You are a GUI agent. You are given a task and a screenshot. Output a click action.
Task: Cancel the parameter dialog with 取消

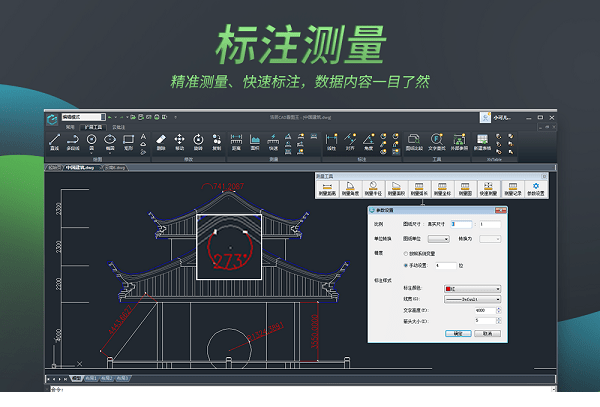click(487, 334)
